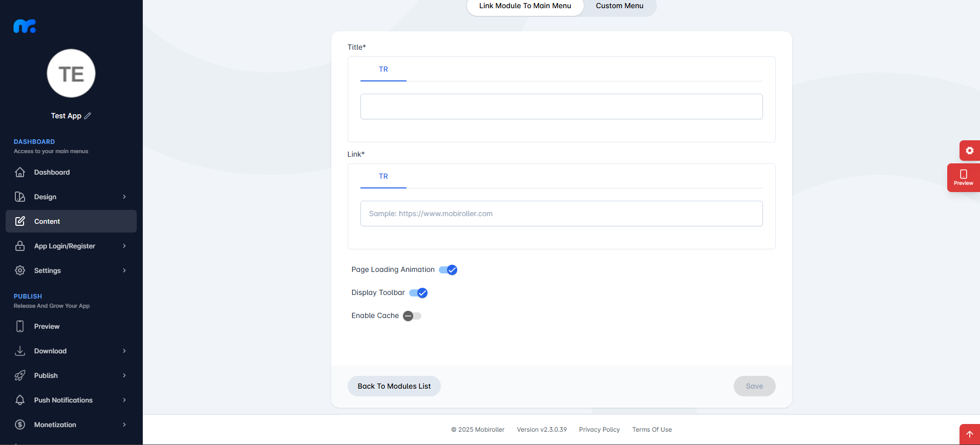This screenshot has height=445, width=980.
Task: Click the DASHBOARD section heading
Action: click(34, 142)
